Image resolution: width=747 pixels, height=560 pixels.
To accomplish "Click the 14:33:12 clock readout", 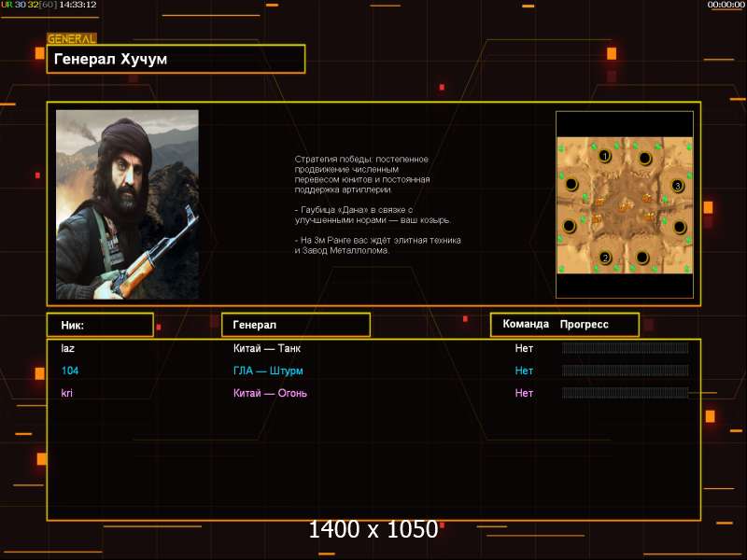I will click(78, 5).
